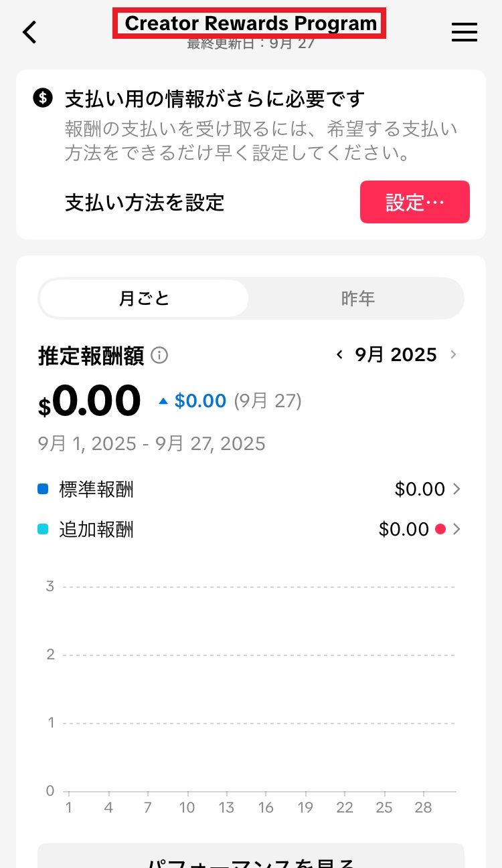Tap the back arrow icon
Image resolution: width=502 pixels, height=868 pixels.
30,31
